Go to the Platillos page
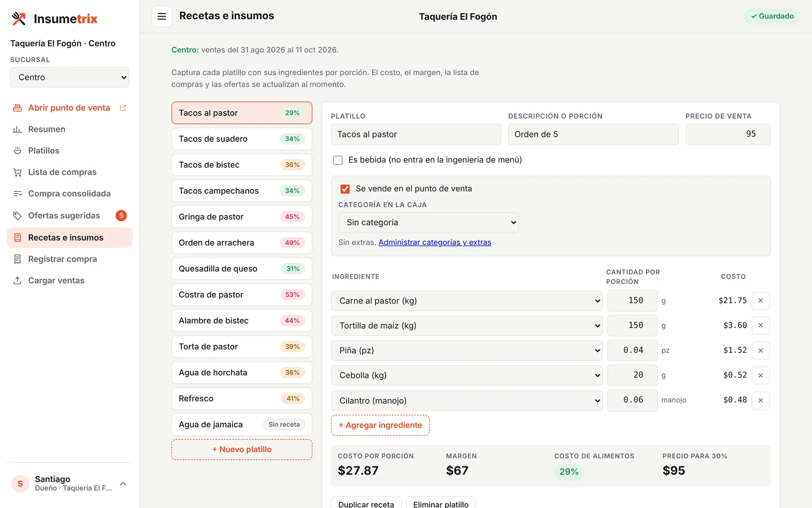Image resolution: width=812 pixels, height=508 pixels. click(x=69, y=151)
